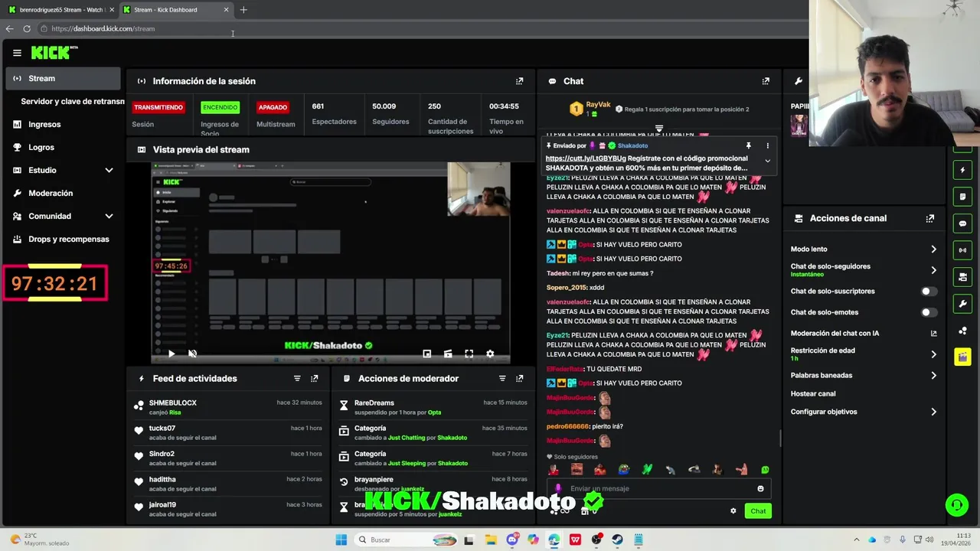Open the stream preview settings gear
This screenshot has height=551, width=980.
point(490,354)
